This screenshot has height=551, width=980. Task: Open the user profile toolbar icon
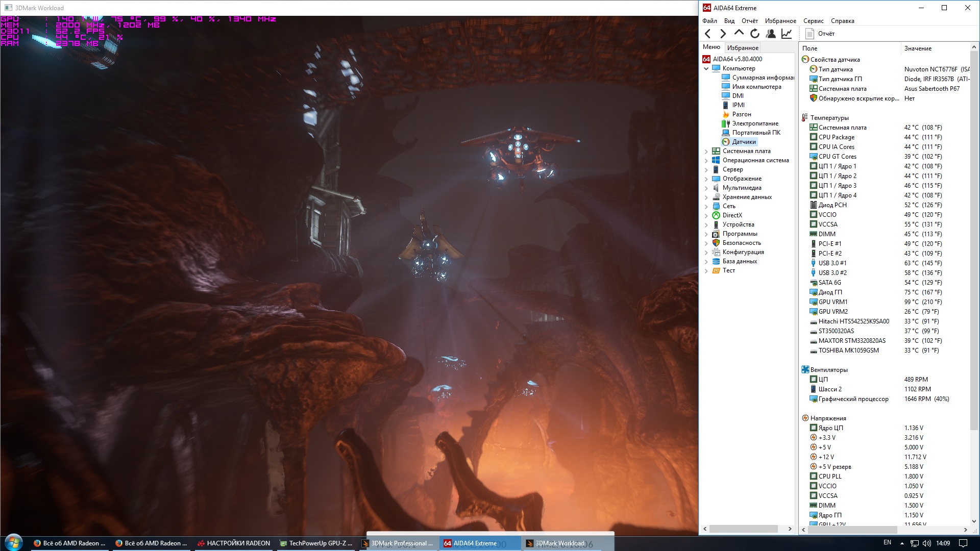pyautogui.click(x=771, y=34)
